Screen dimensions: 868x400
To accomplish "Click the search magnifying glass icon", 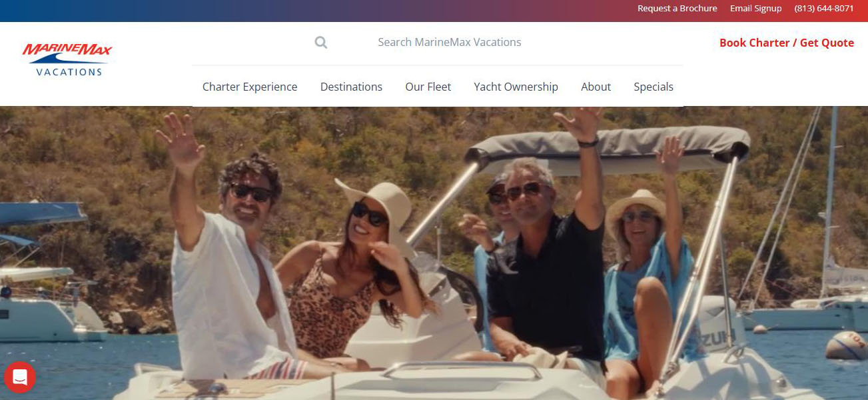I will click(321, 43).
